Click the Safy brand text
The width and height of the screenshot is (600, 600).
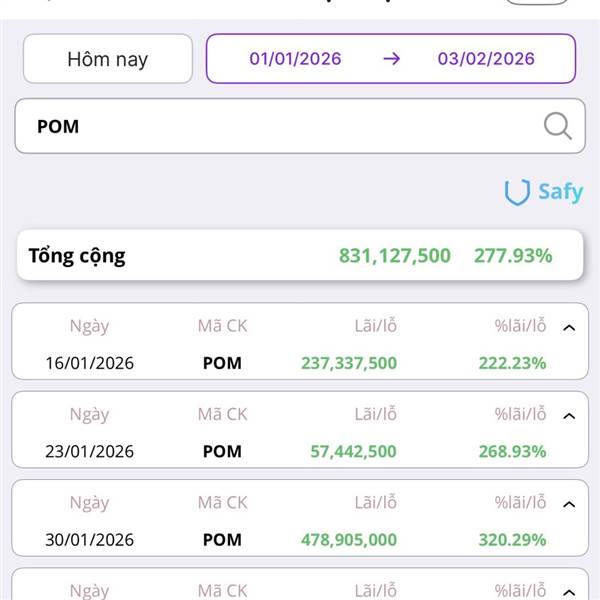point(560,192)
